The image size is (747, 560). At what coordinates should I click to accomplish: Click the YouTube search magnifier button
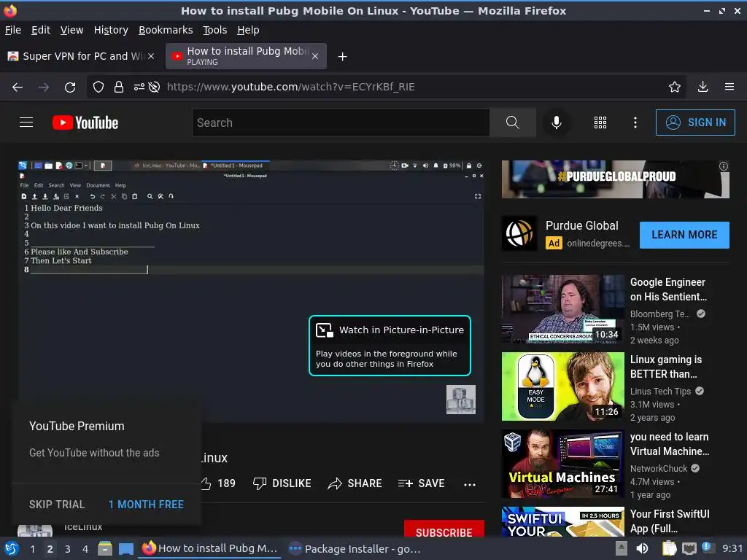tap(513, 122)
